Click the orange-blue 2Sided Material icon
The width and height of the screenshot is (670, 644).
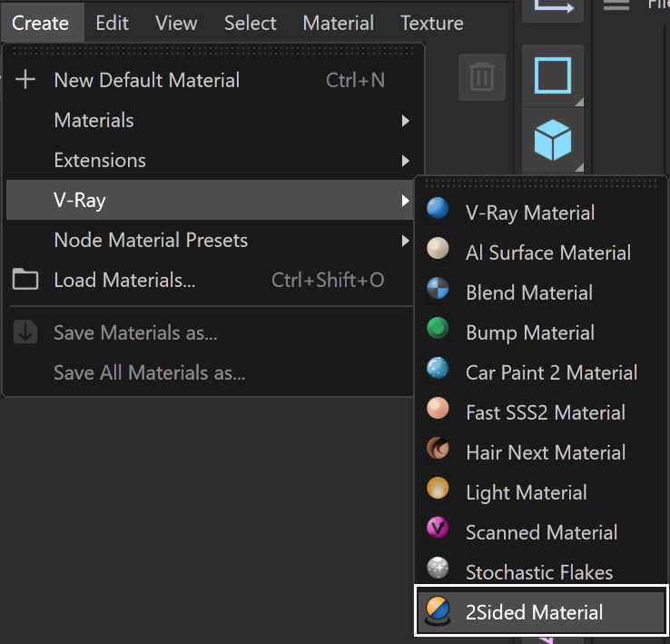438,610
